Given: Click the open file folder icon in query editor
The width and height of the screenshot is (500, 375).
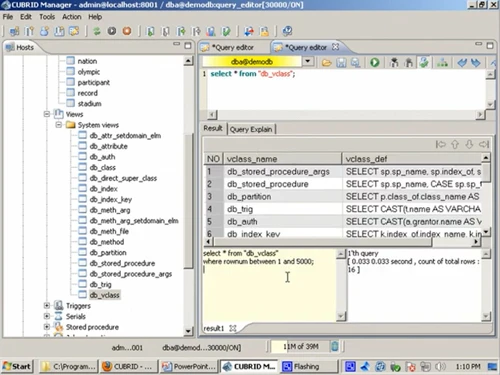Looking at the screenshot, I should click(327, 62).
